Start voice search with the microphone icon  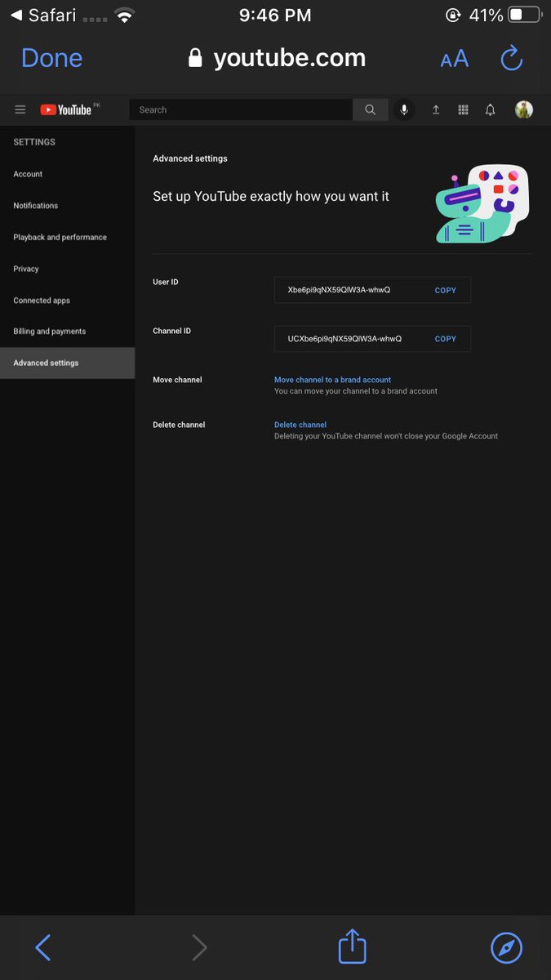click(403, 109)
